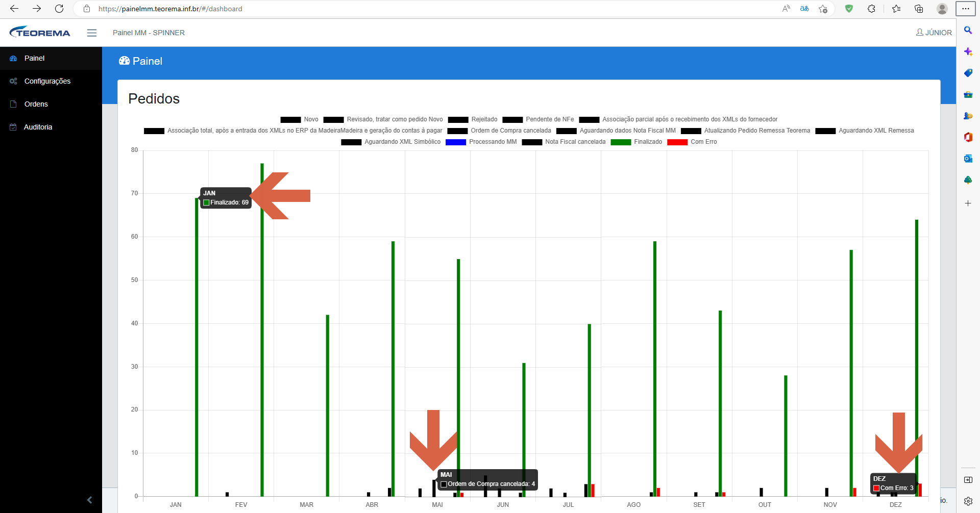
Task: Click the browser forward arrow
Action: click(x=37, y=9)
